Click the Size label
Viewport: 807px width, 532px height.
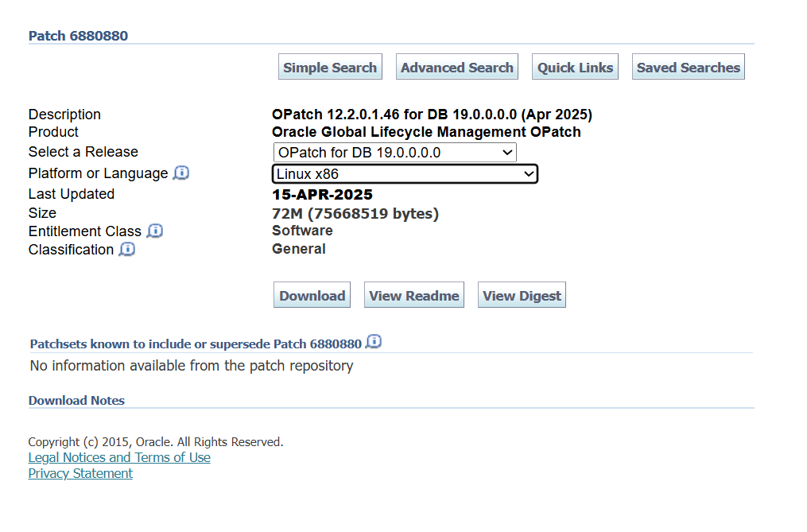click(x=42, y=212)
